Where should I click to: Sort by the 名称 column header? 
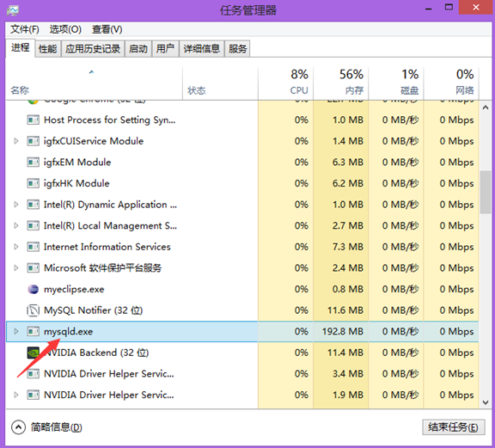coord(94,83)
